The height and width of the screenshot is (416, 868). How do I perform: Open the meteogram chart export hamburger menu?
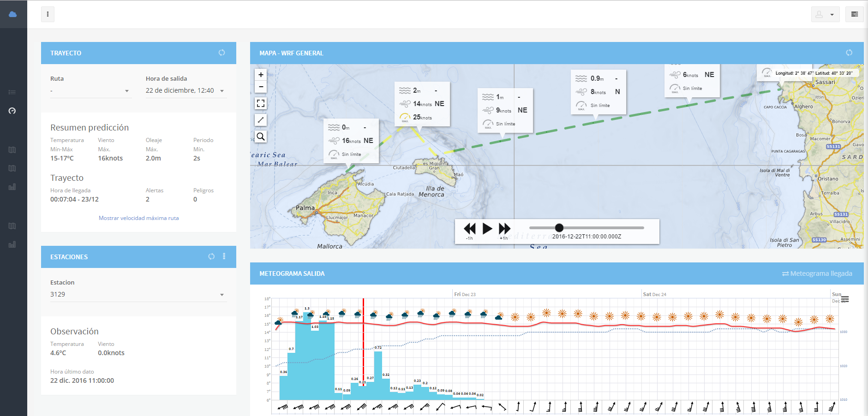845,300
